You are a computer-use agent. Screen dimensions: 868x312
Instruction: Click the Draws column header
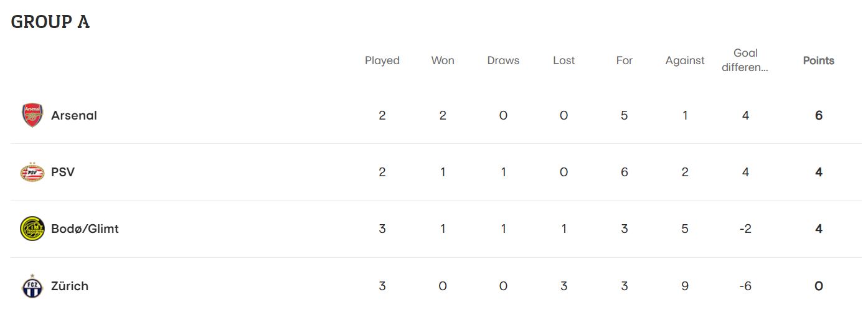[503, 60]
